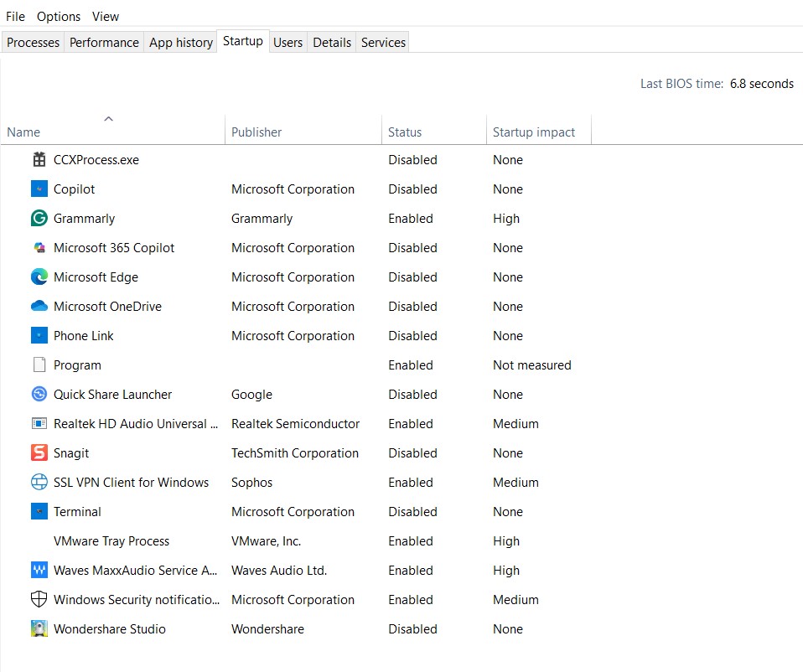
Task: Select the Terminal app icon
Action: (x=39, y=511)
